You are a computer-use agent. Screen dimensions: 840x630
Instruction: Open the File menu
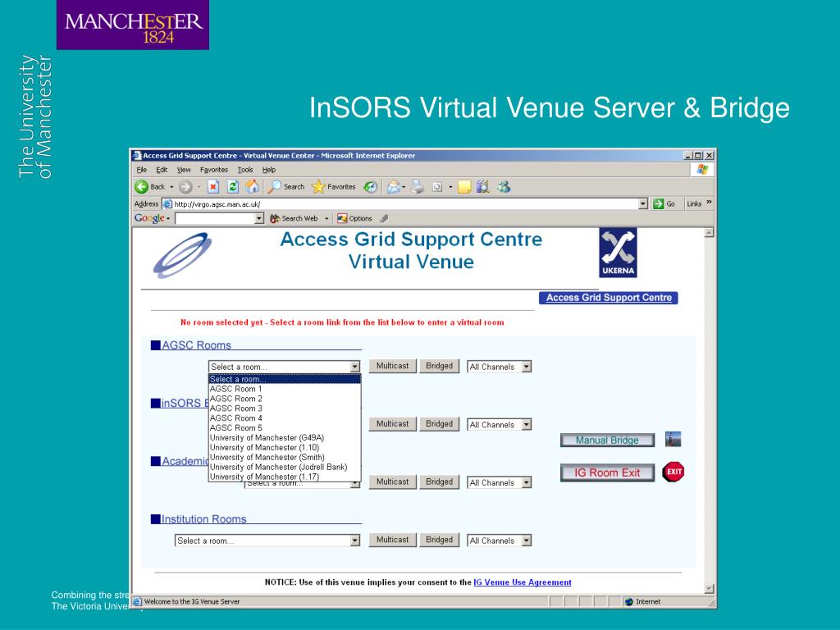coord(141,170)
